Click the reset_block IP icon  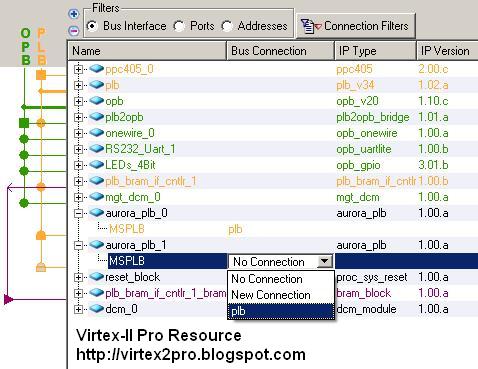pos(96,277)
